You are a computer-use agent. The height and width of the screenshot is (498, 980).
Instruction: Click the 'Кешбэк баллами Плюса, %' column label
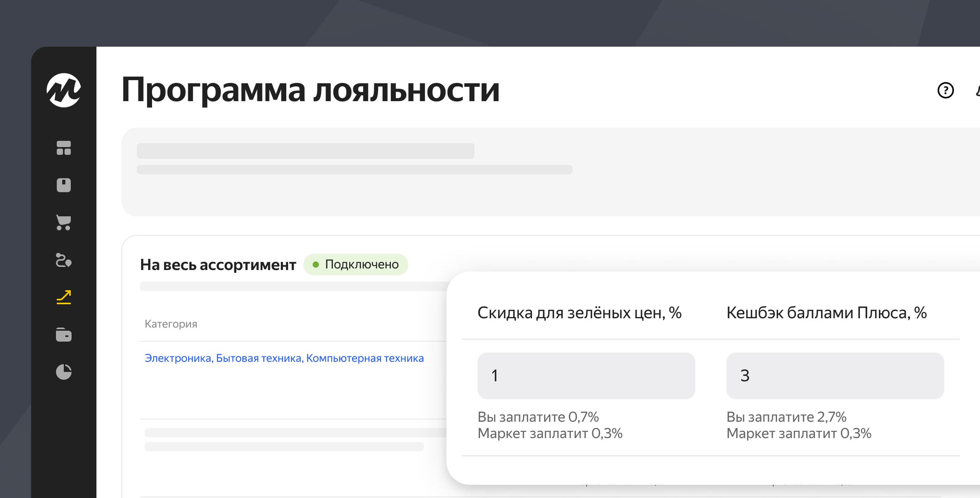click(x=826, y=313)
